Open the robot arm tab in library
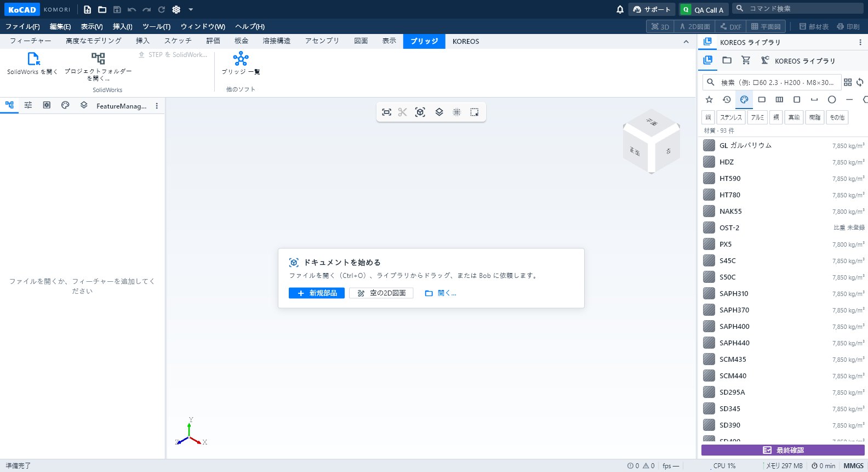Screen dimensions: 868x472 pyautogui.click(x=765, y=60)
